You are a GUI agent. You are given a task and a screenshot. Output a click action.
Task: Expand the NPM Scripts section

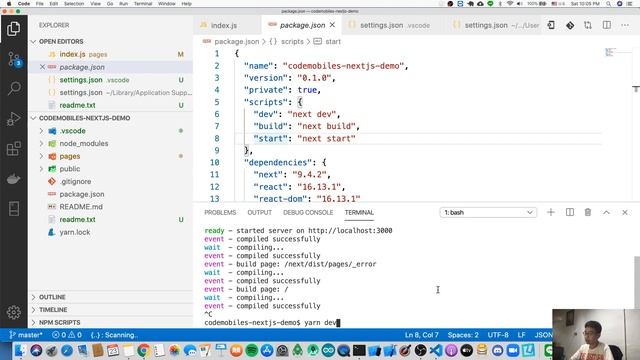[x=34, y=322]
